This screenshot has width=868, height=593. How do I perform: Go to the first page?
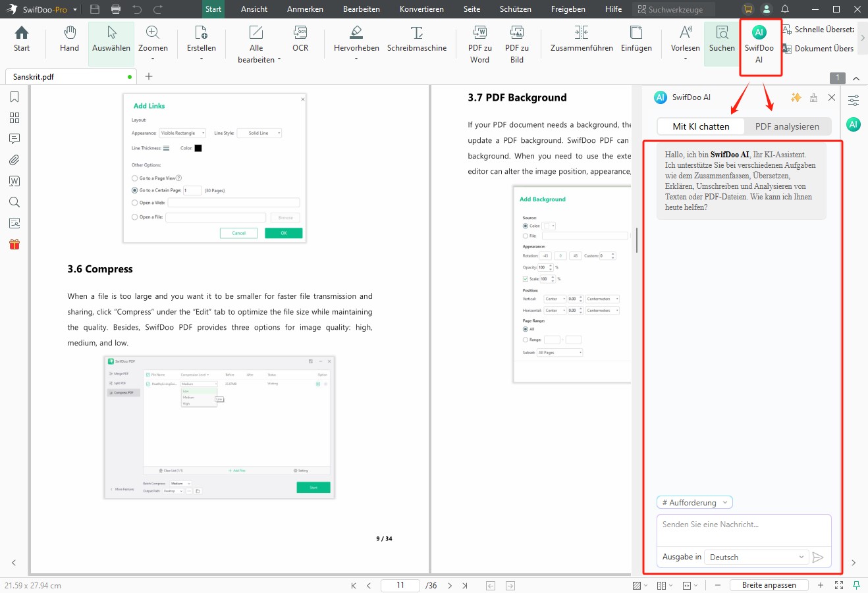(x=354, y=585)
